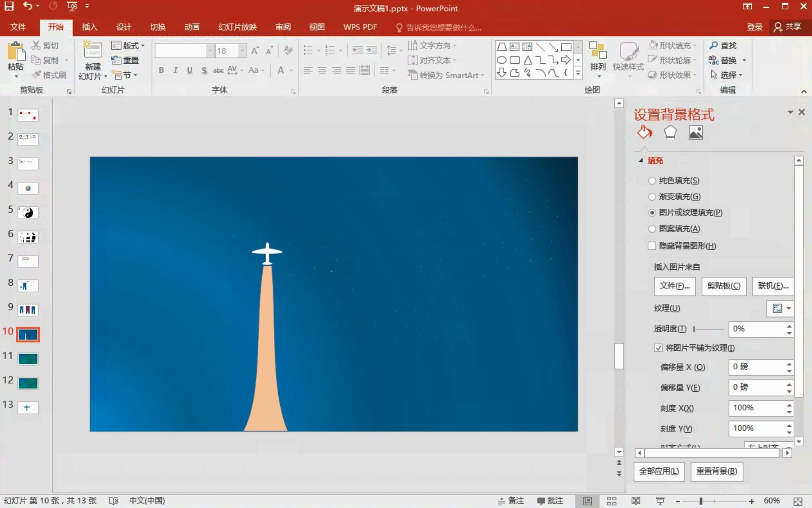812x508 pixels.
Task: Toggle Underline formatting
Action: (190, 70)
